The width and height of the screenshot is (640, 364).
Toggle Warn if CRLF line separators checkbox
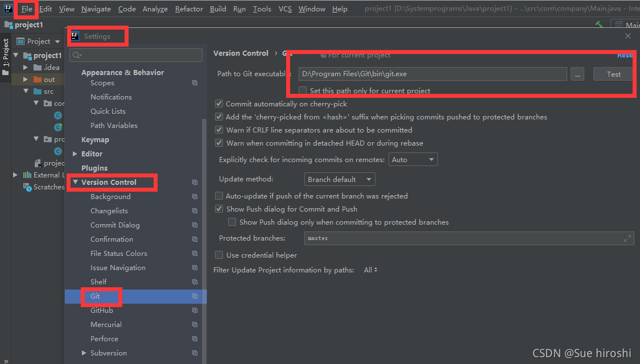coord(219,130)
